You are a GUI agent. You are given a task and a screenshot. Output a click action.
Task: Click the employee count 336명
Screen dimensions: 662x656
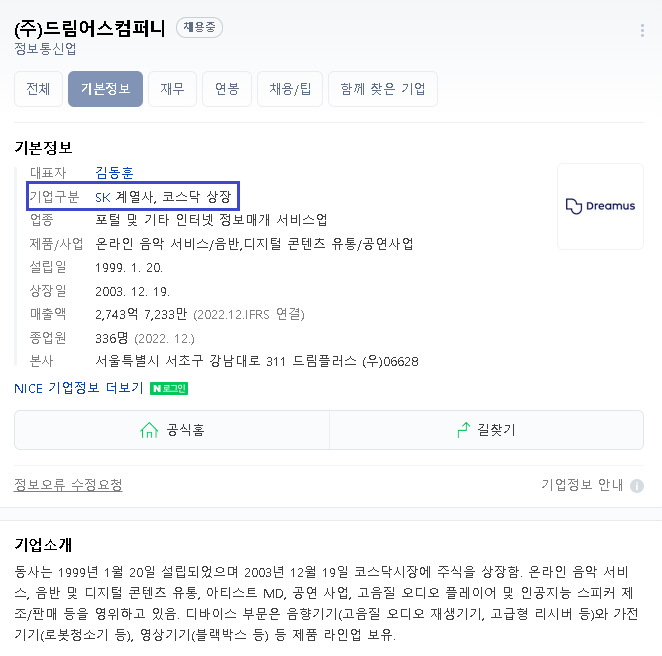111,338
